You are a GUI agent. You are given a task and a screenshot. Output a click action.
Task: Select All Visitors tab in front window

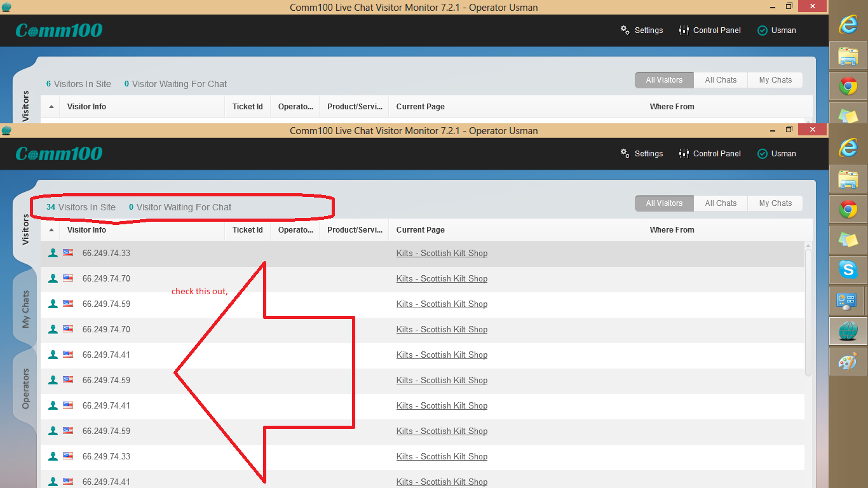point(664,203)
